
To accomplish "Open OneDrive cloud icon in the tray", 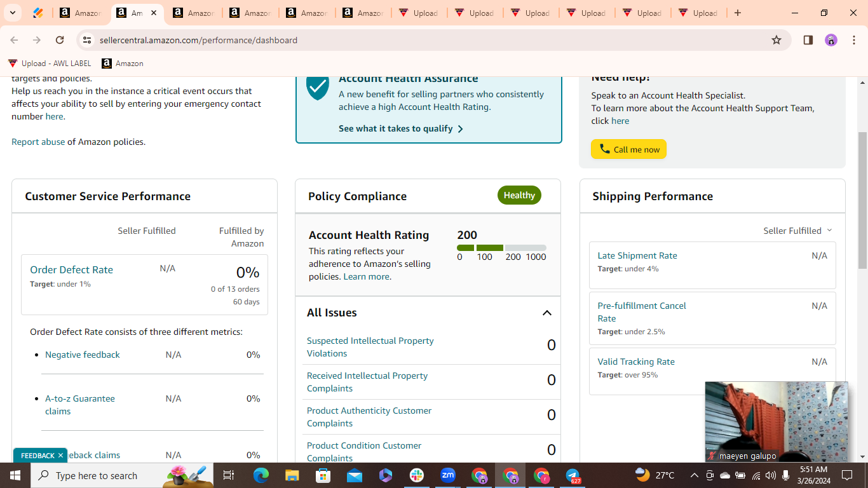I will point(725,475).
